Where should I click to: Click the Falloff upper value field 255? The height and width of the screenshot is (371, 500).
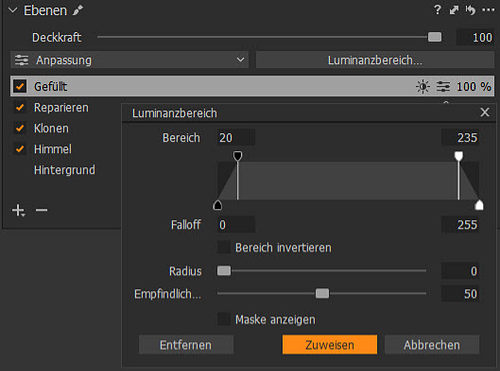(x=460, y=225)
